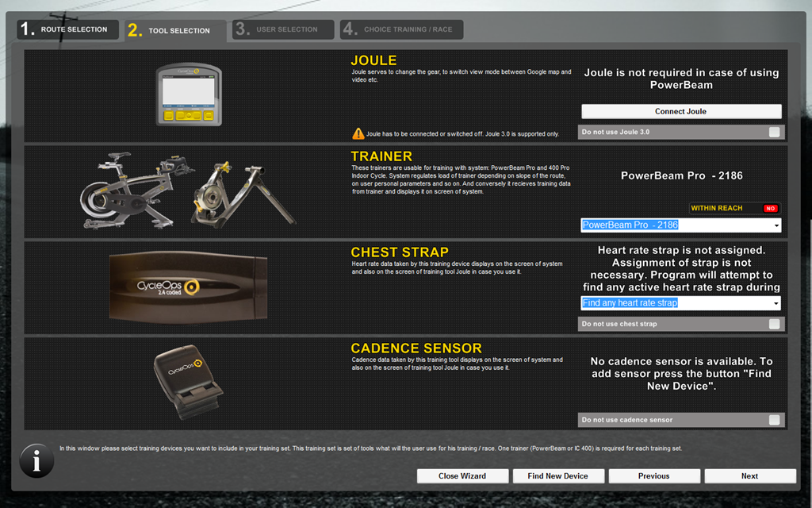Enable Do not use Joule 3.0 checkbox
This screenshot has height=508, width=812.
pyautogui.click(x=774, y=133)
